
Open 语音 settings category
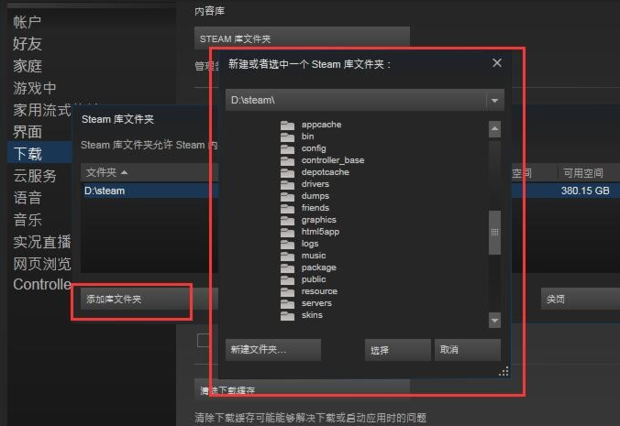[x=27, y=198]
